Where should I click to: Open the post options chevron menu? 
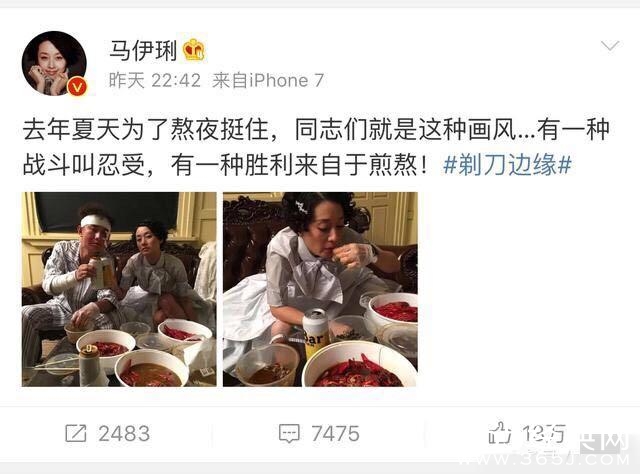(x=610, y=45)
